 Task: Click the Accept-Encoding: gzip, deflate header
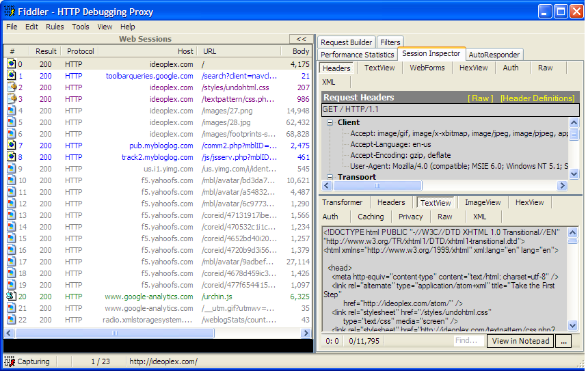click(x=400, y=155)
